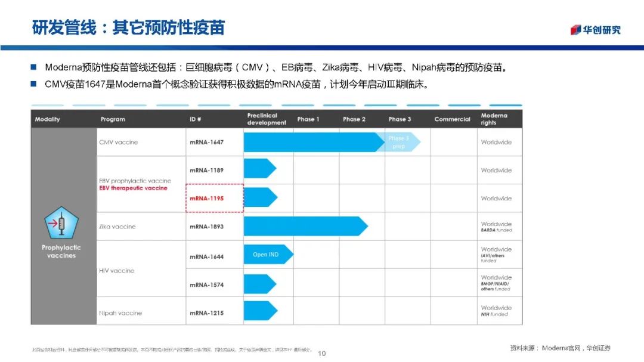Click the Moderna rights column header
644x362 pixels.
click(494, 119)
